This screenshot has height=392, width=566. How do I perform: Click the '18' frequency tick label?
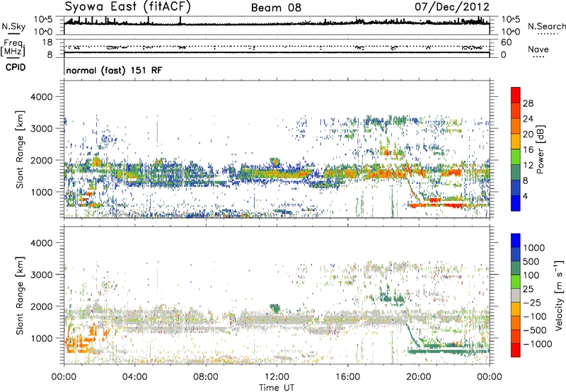(47, 42)
